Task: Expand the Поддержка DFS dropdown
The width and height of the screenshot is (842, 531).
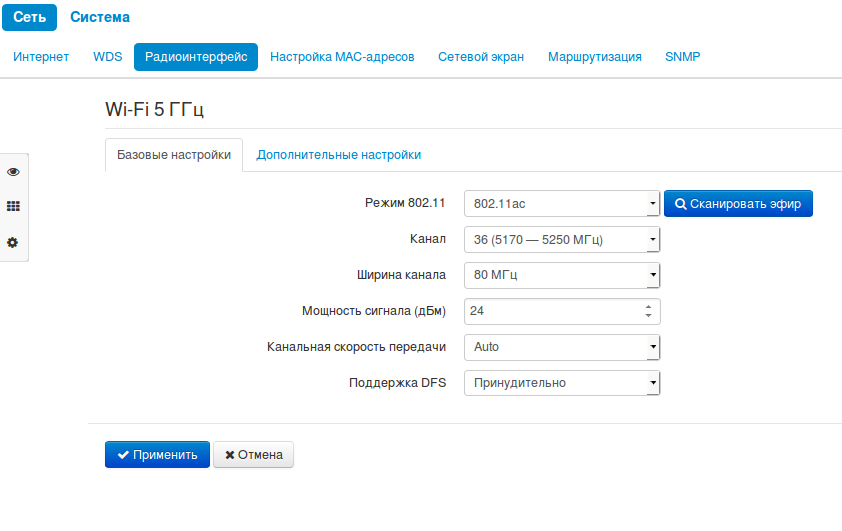Action: pyautogui.click(x=561, y=383)
